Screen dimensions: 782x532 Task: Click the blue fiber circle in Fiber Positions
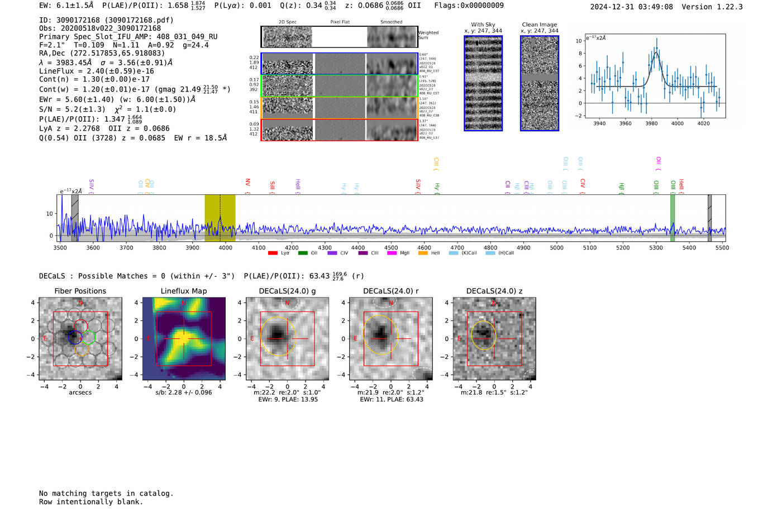click(x=75, y=337)
